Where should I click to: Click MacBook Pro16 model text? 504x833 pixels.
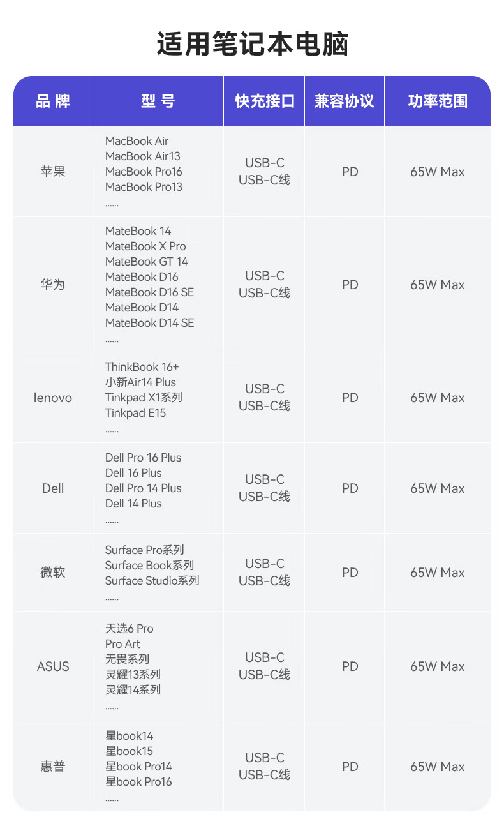click(144, 172)
